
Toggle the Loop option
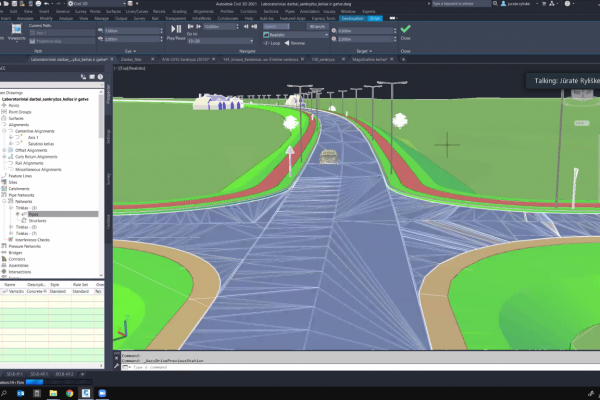click(272, 43)
